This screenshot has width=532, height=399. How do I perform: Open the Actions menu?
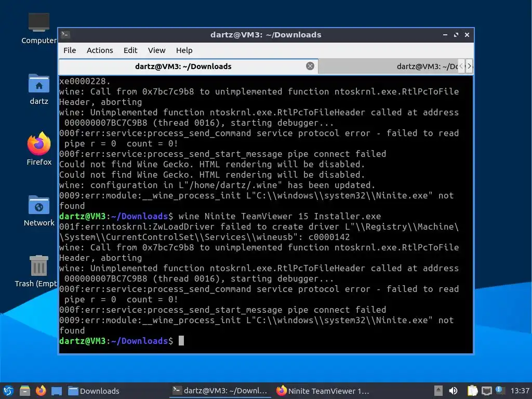tap(100, 50)
